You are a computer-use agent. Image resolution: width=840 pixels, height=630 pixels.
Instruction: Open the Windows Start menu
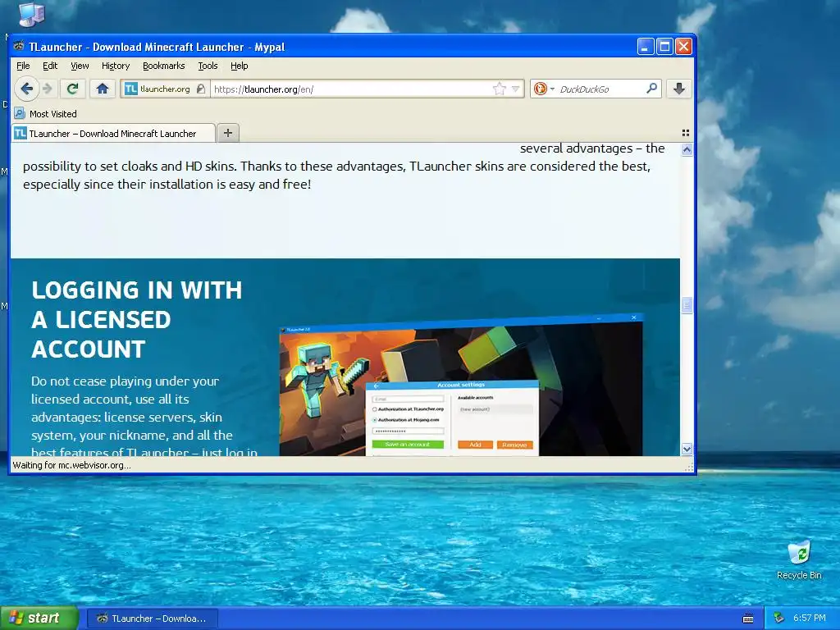(x=39, y=618)
